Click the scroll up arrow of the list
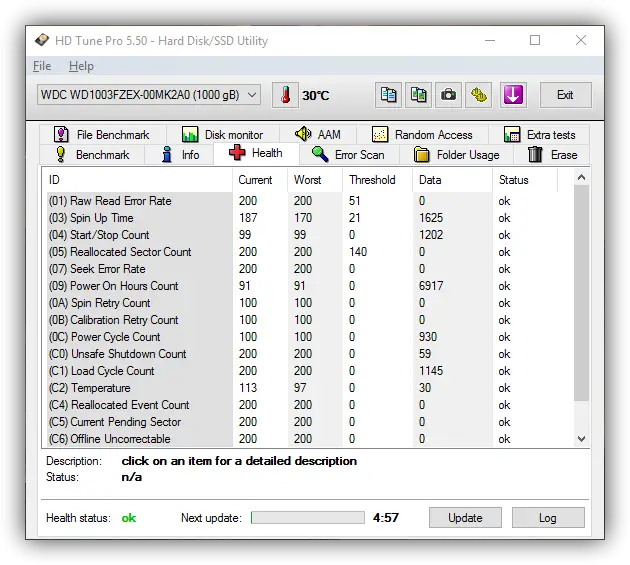Viewport: 630px width, 565px height. click(x=581, y=177)
